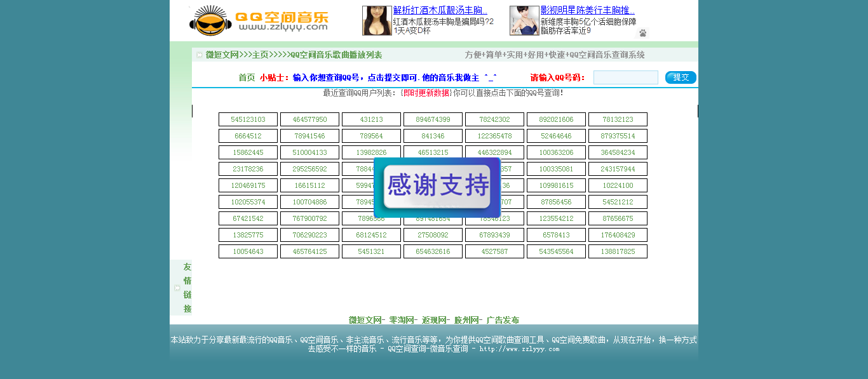Select QQ number 431213

tap(371, 119)
